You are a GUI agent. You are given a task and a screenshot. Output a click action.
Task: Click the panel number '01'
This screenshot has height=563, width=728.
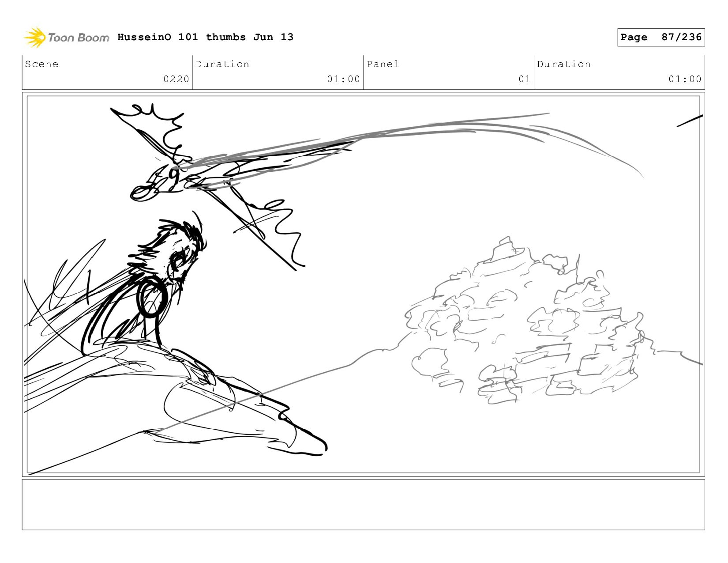(524, 79)
